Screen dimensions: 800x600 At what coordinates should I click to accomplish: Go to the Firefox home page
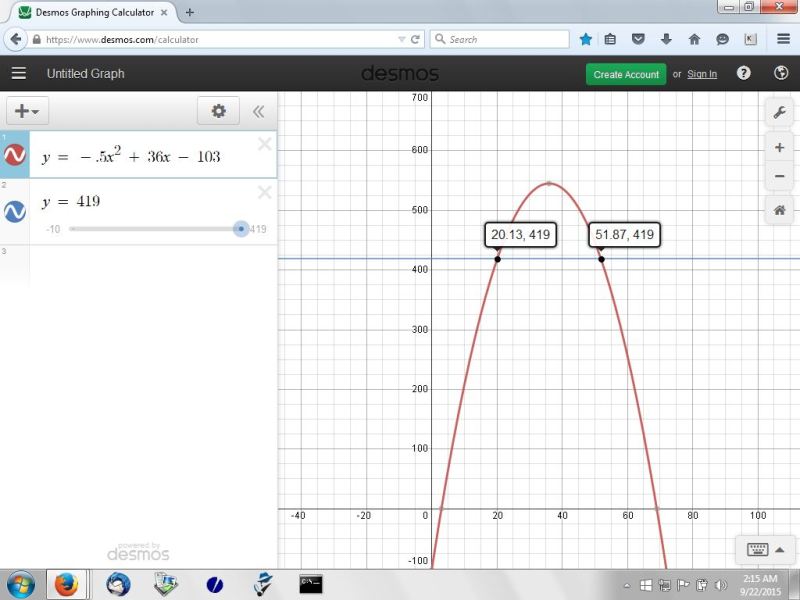[694, 39]
